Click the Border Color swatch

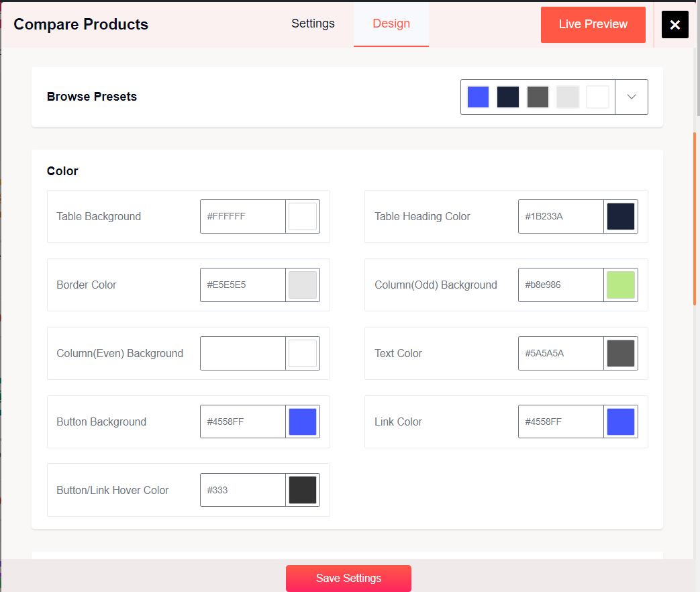tap(303, 285)
